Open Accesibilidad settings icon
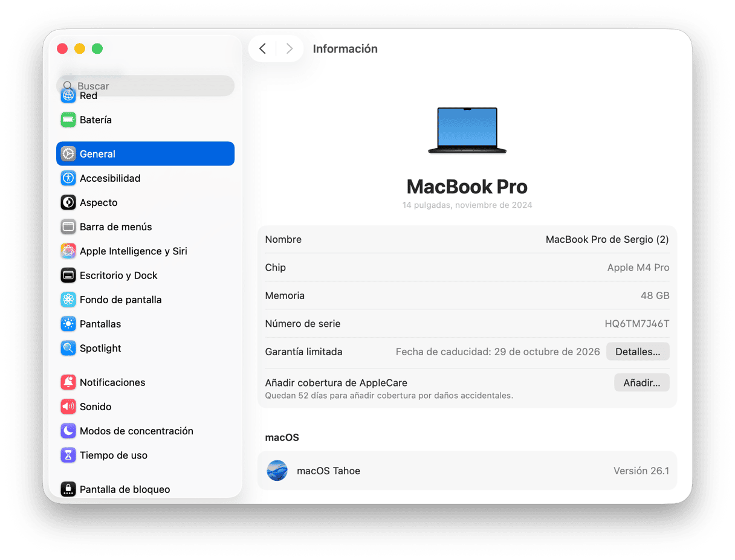This screenshot has height=560, width=735. (x=68, y=178)
